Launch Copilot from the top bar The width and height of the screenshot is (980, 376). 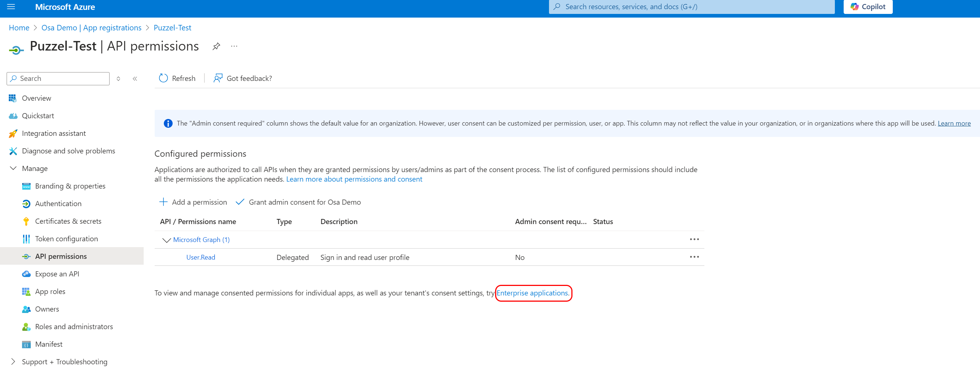[x=868, y=7]
